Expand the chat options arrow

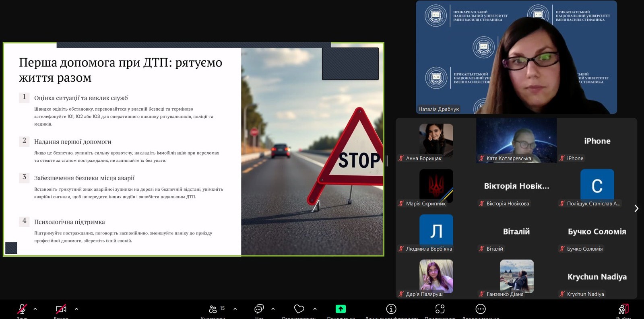coord(273,309)
